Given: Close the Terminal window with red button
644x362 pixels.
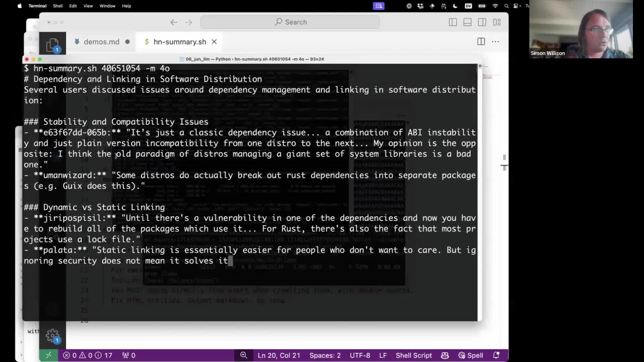Looking at the screenshot, I should [27, 59].
